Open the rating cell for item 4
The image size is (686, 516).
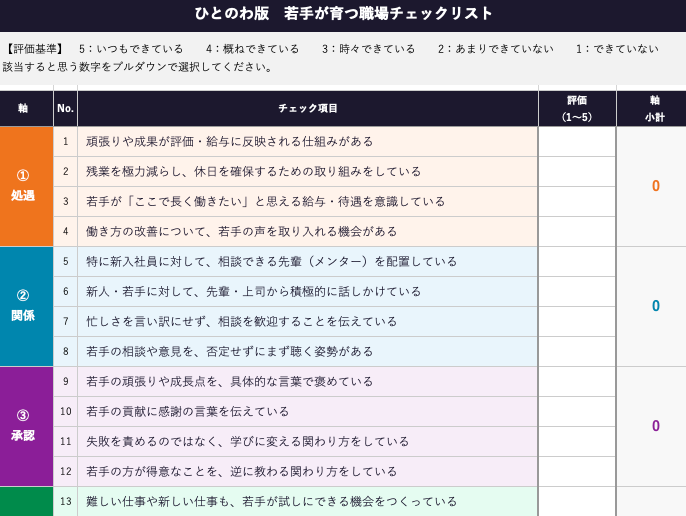[577, 232]
